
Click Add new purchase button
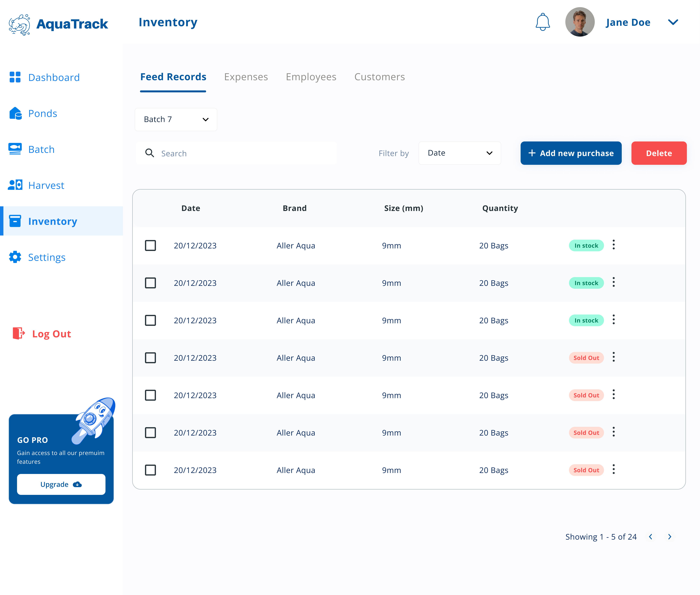571,153
